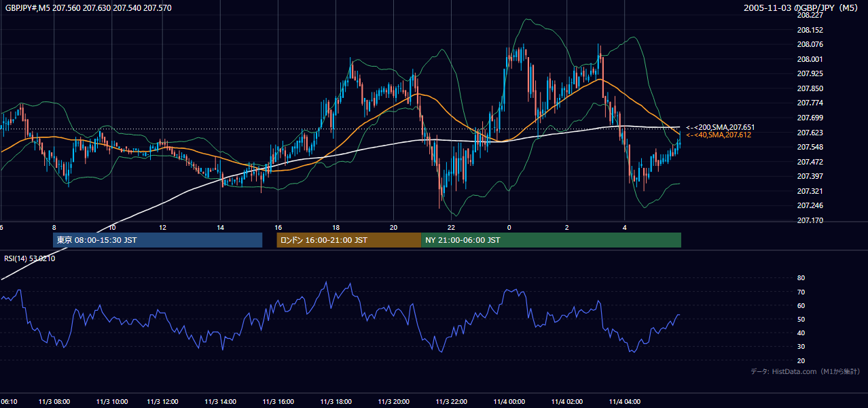Click the 11/3 08:00 time label
Image resolution: width=868 pixels, height=408 pixels.
[54, 402]
